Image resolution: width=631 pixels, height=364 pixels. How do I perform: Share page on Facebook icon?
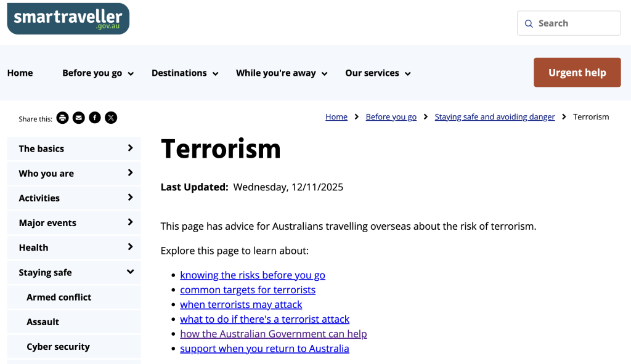click(94, 118)
